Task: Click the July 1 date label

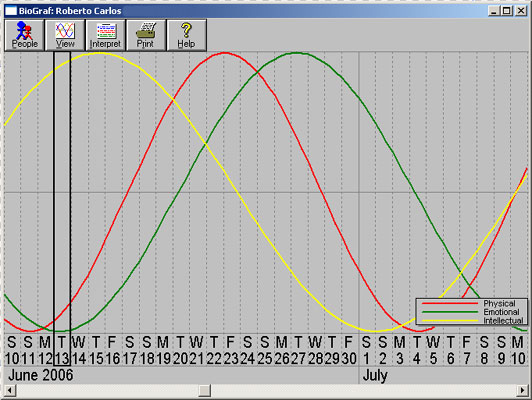Action: pos(366,350)
